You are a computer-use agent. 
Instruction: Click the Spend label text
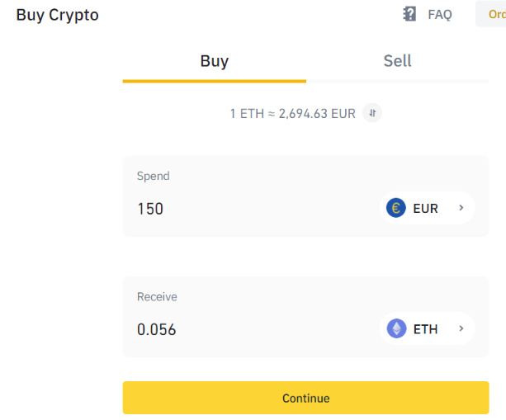(153, 176)
